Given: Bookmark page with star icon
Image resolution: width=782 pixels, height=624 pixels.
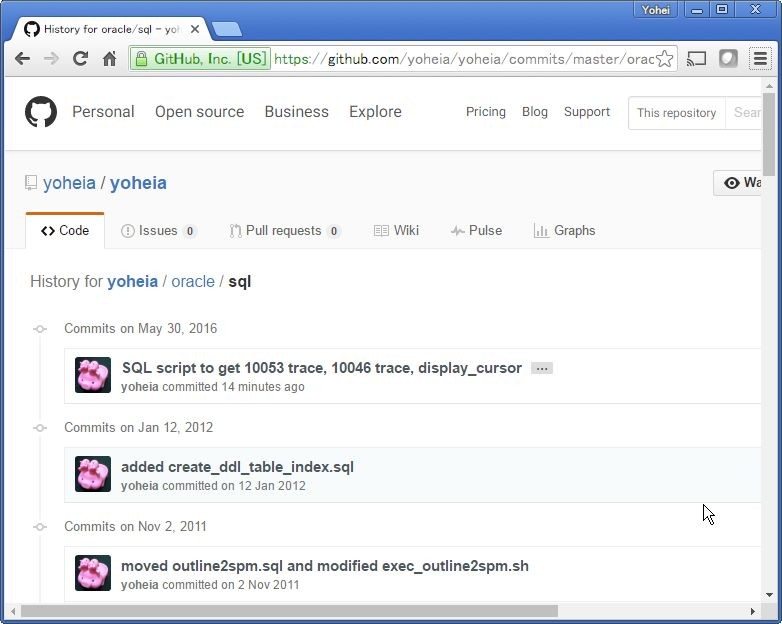Looking at the screenshot, I should click(x=664, y=59).
